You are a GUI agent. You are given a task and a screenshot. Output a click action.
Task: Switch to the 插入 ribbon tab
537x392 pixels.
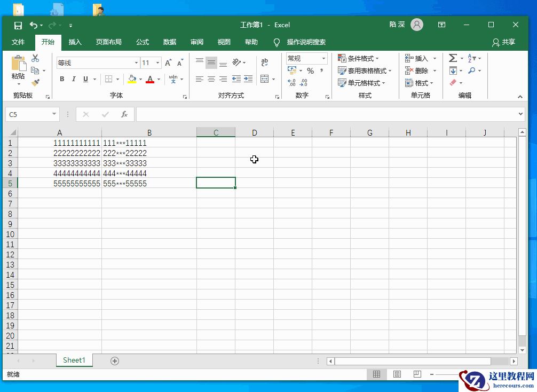tap(75, 42)
